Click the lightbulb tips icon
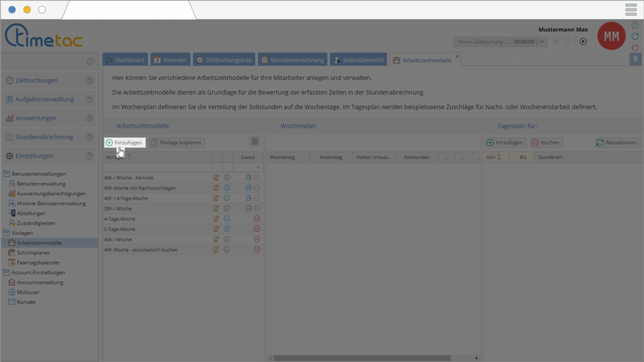This screenshot has width=644, height=362. coord(635,59)
